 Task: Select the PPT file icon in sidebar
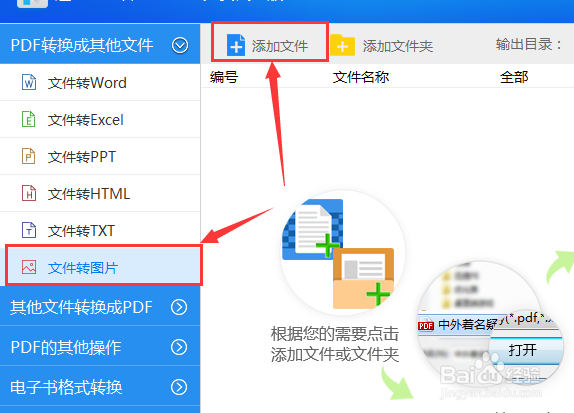29,156
